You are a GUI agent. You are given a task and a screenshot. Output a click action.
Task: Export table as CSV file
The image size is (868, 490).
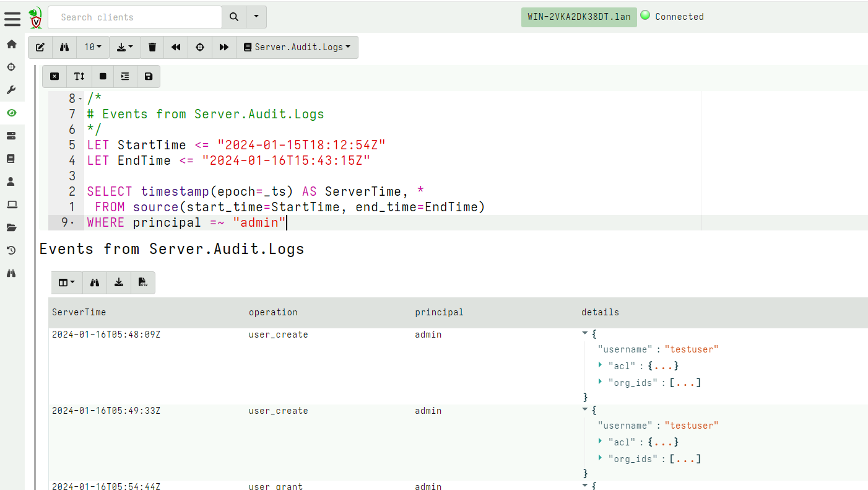click(142, 282)
